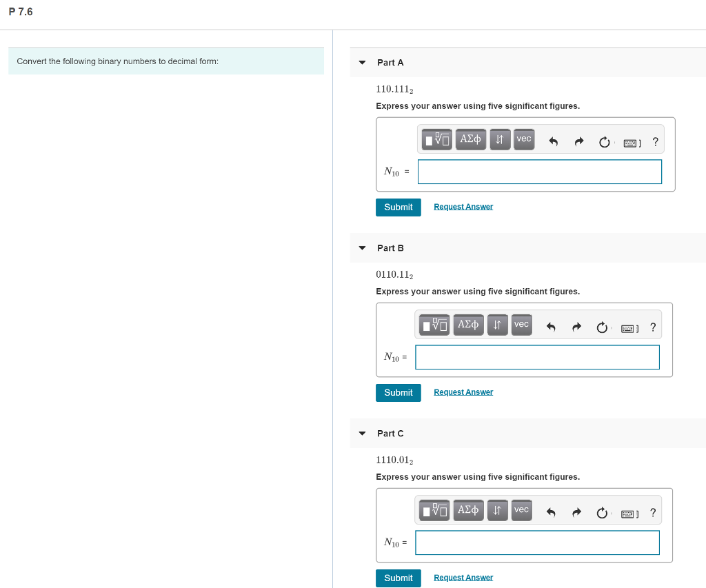
Task: Select the highlighted problem statement about binary numbers
Action: 165,61
